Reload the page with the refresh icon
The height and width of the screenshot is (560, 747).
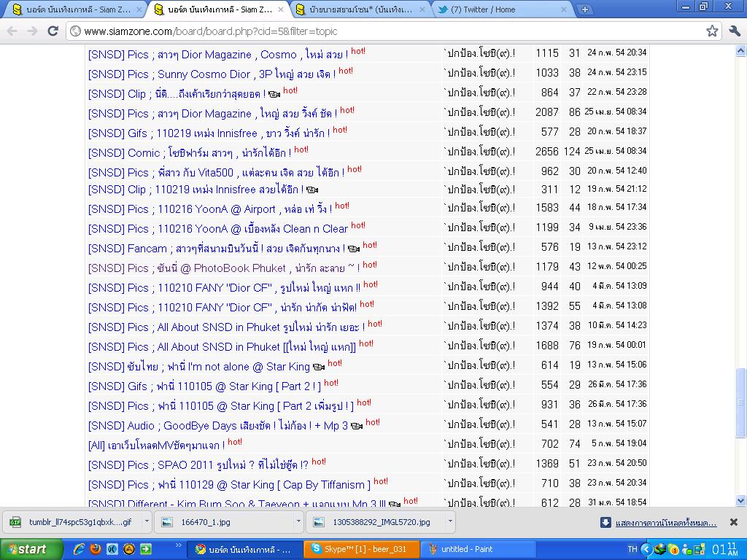(x=53, y=31)
